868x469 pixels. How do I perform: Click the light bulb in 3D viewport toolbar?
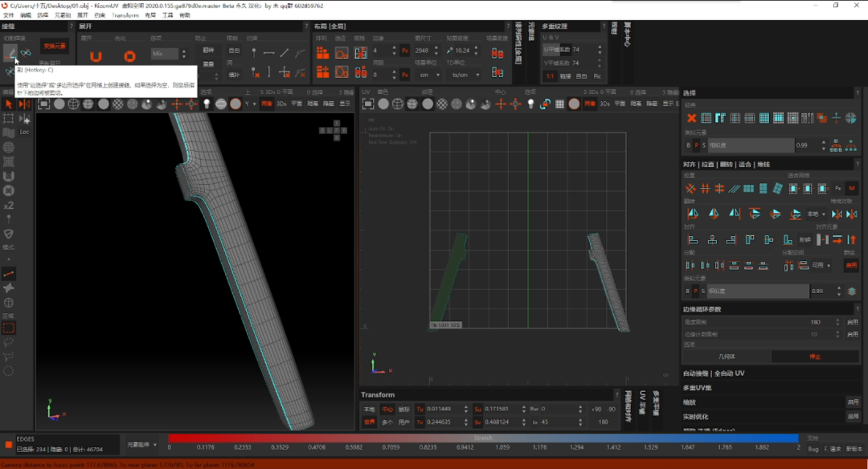[207, 104]
